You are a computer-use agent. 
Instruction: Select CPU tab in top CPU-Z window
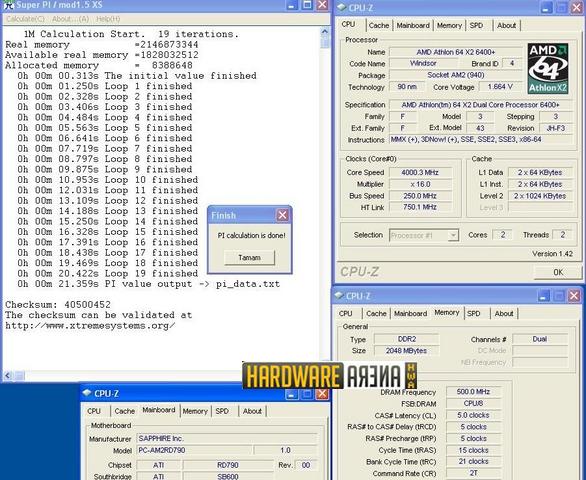coord(348,24)
